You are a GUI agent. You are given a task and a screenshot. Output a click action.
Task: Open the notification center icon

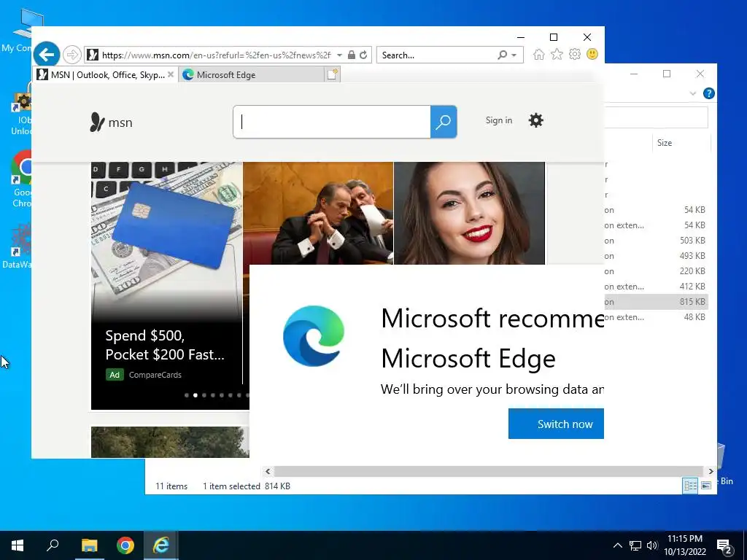(x=724, y=546)
